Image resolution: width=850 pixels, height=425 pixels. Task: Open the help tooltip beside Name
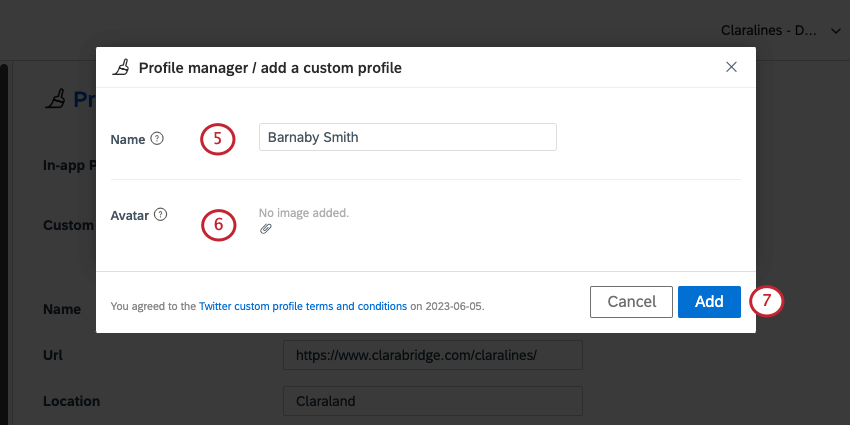pos(157,139)
